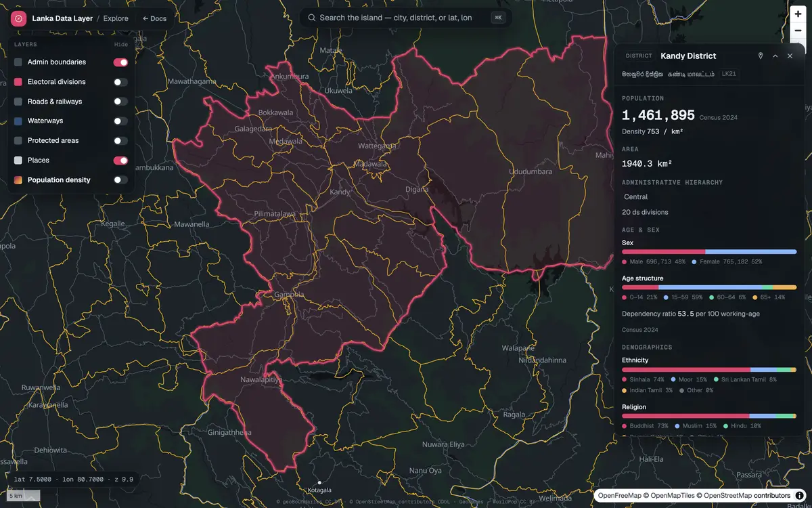This screenshot has height=508, width=812.
Task: Click the Mawanella place label
Action: (x=191, y=224)
